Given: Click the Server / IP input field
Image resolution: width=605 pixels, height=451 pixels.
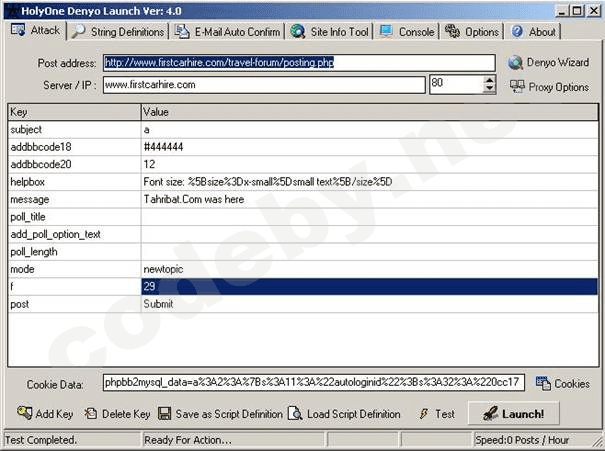Looking at the screenshot, I should (x=264, y=85).
